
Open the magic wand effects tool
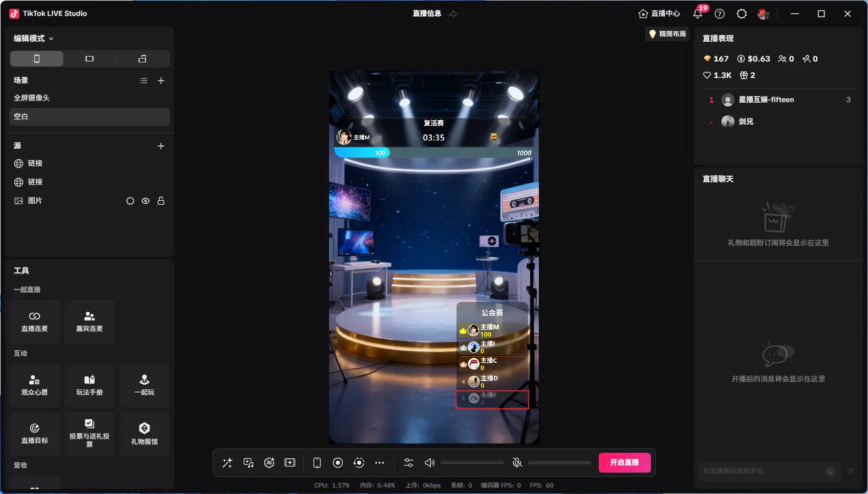(x=227, y=463)
